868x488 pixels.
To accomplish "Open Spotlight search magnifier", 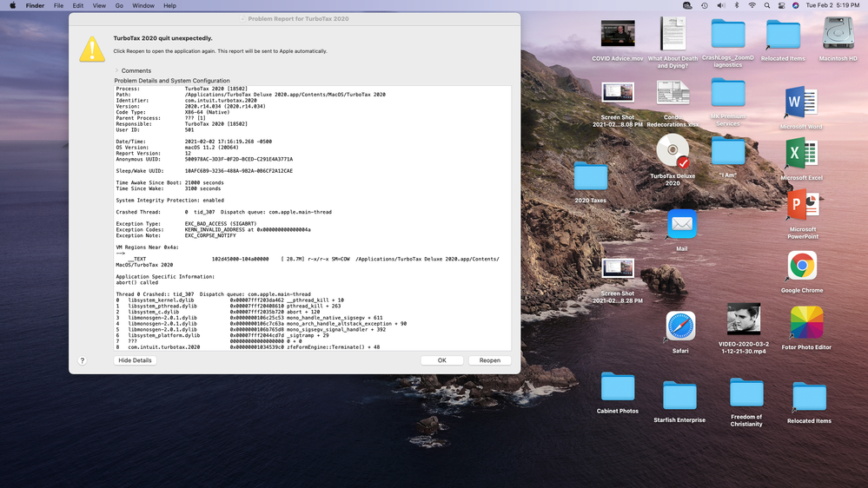I will [x=766, y=5].
